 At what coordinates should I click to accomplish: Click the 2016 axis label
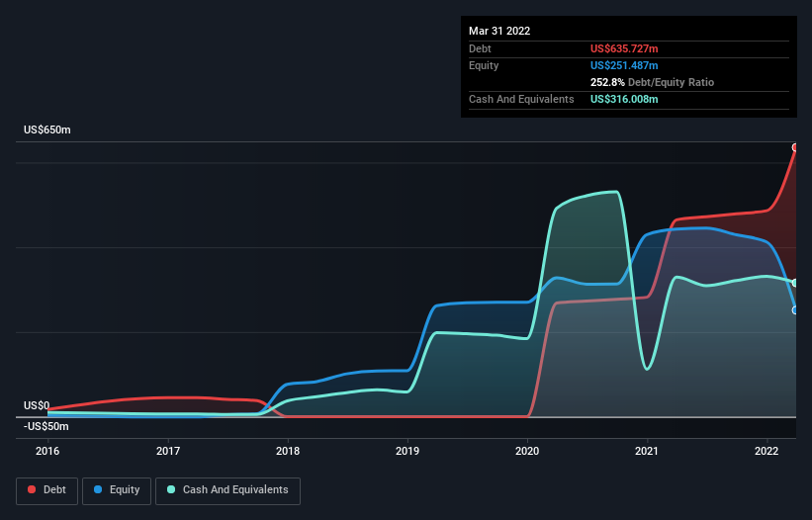(47, 451)
